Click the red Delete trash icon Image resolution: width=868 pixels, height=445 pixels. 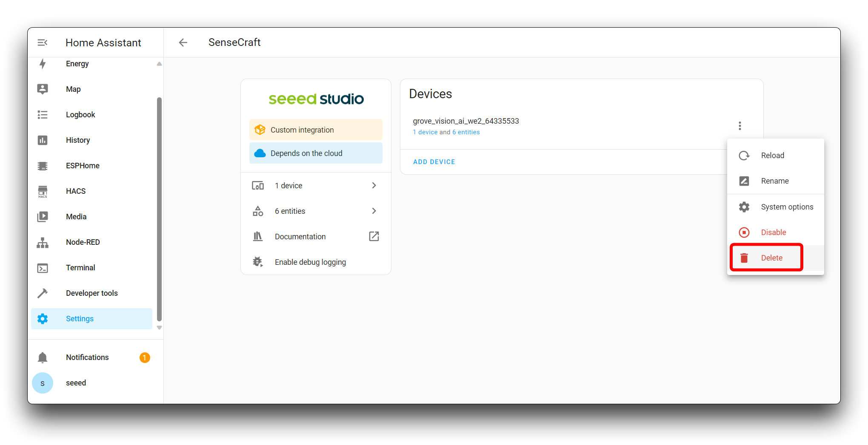coord(744,258)
